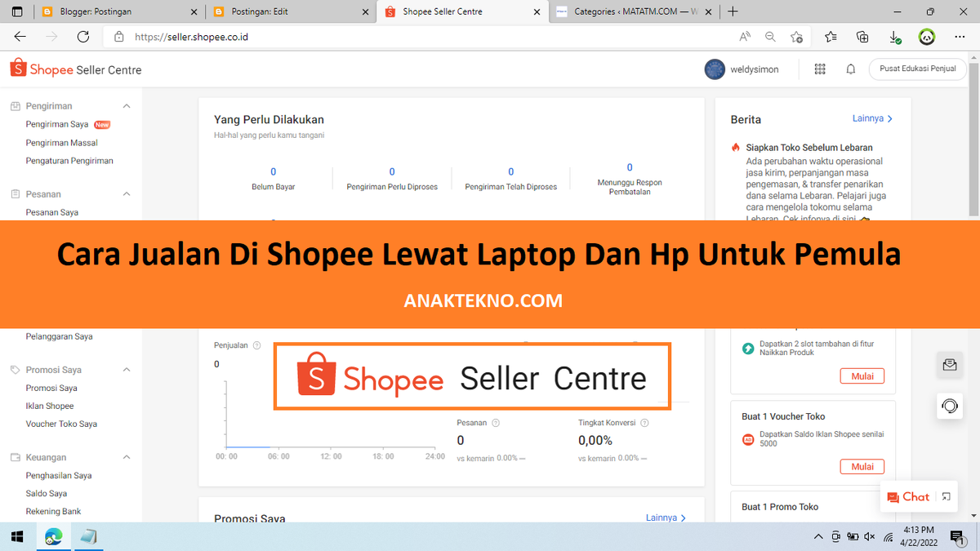Open Rekening Bank in sidebar
This screenshot has height=551, width=980.
(53, 511)
